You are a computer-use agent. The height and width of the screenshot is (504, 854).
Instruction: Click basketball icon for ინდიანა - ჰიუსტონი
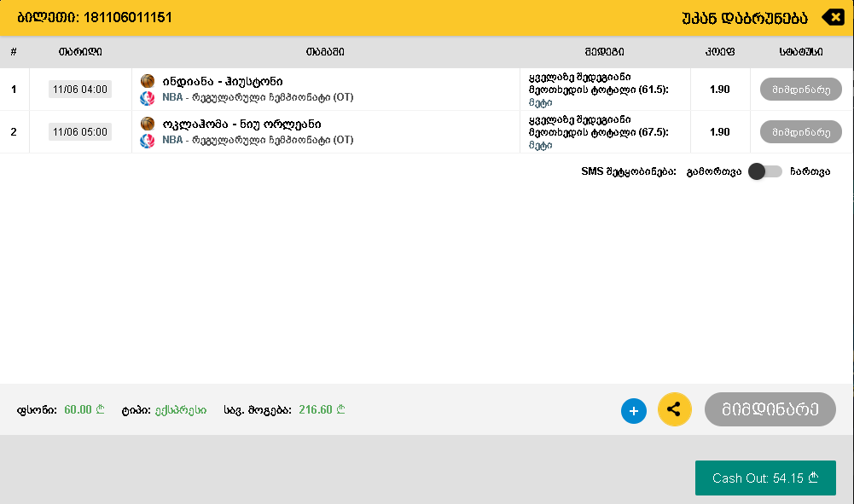148,81
